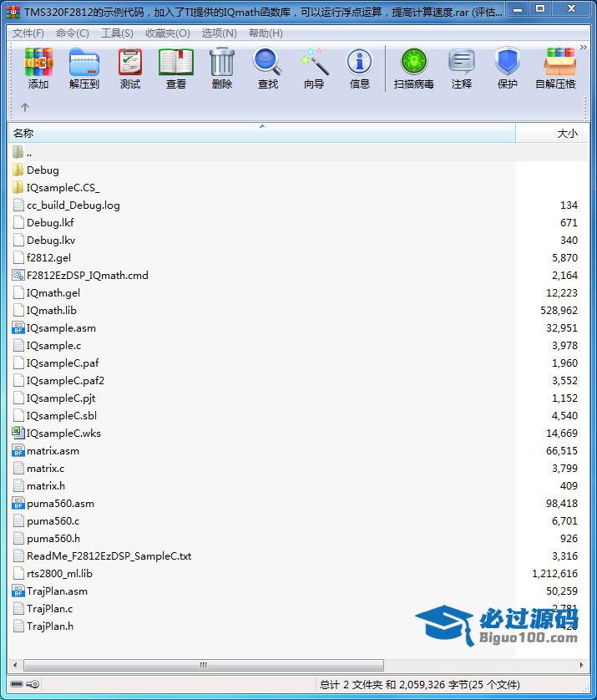Select file IQmath.lib

click(x=51, y=310)
